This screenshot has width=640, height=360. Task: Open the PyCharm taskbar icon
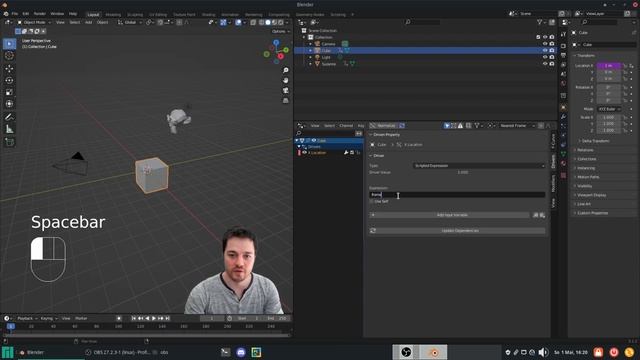[x=256, y=352]
